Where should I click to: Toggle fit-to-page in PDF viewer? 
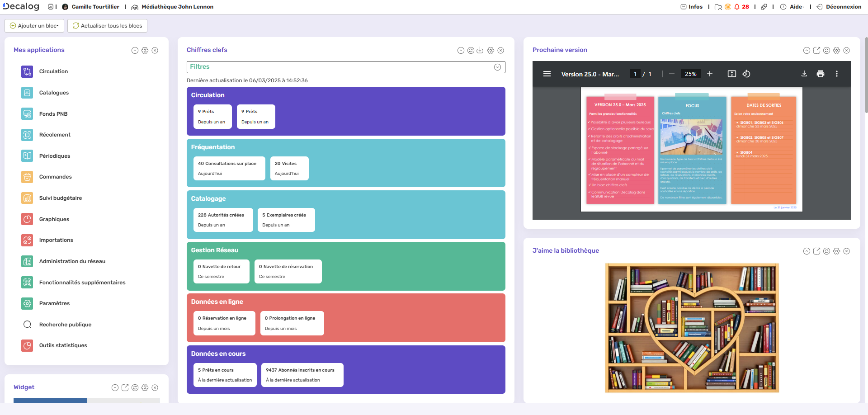tap(731, 74)
